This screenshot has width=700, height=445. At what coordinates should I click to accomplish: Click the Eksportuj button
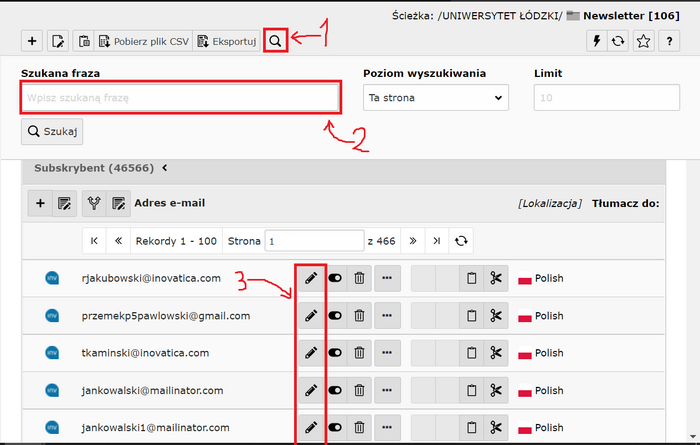tap(227, 41)
